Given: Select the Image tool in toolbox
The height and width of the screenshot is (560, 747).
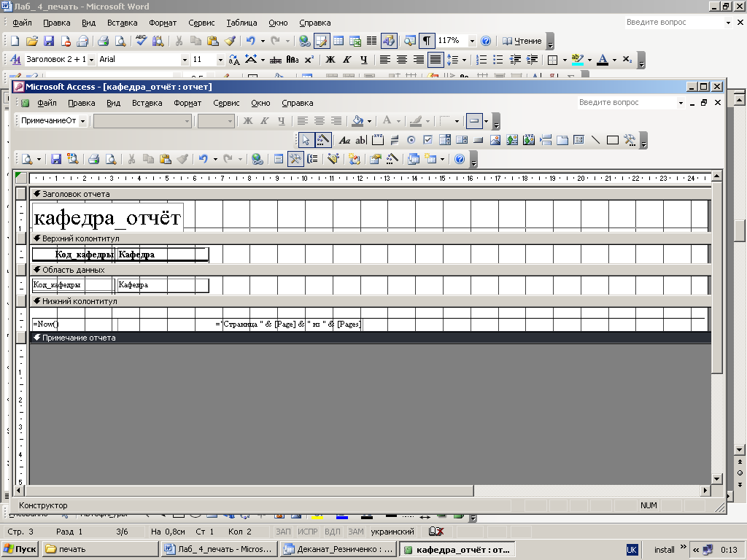Looking at the screenshot, I should 495,140.
